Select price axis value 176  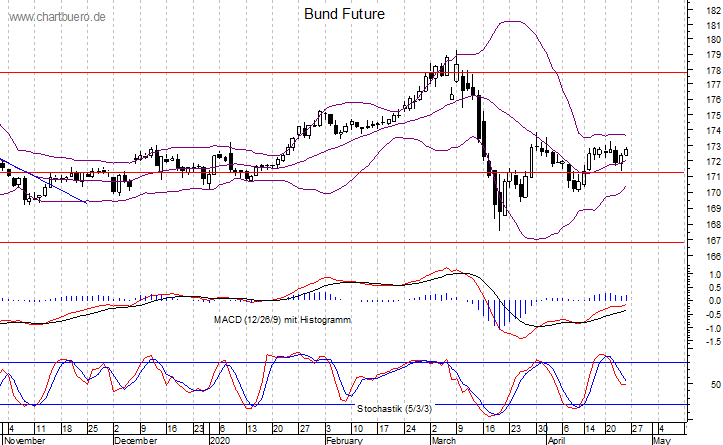pos(713,100)
